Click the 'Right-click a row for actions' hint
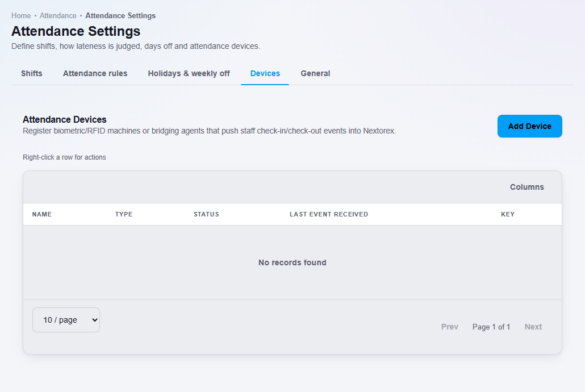Viewport: 585px width, 392px height. 64,157
